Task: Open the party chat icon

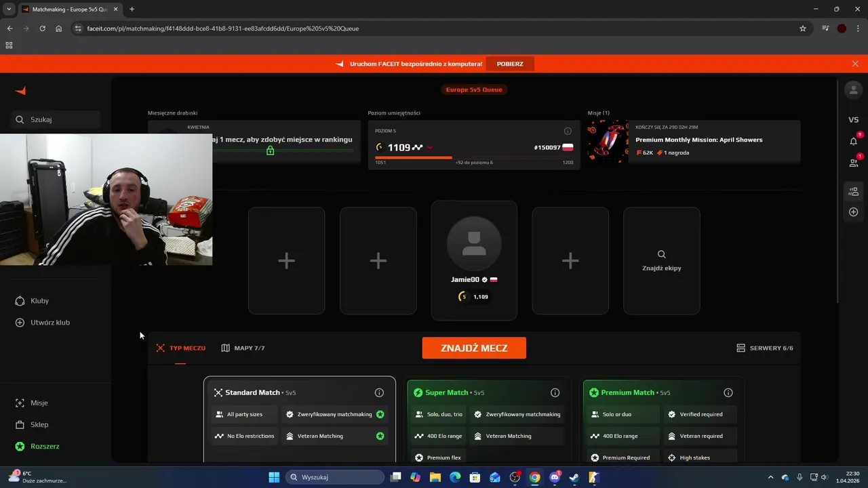Action: coord(853,192)
